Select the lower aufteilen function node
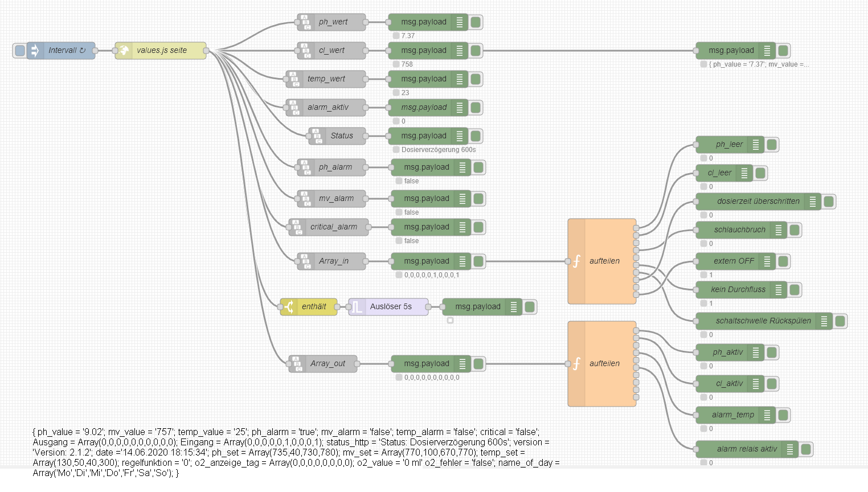 point(602,364)
